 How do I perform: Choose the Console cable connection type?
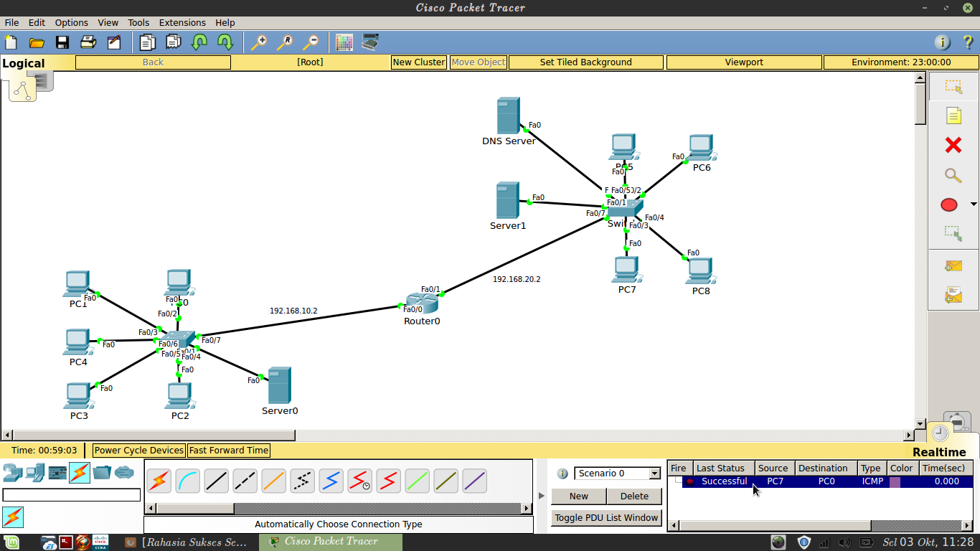click(188, 481)
